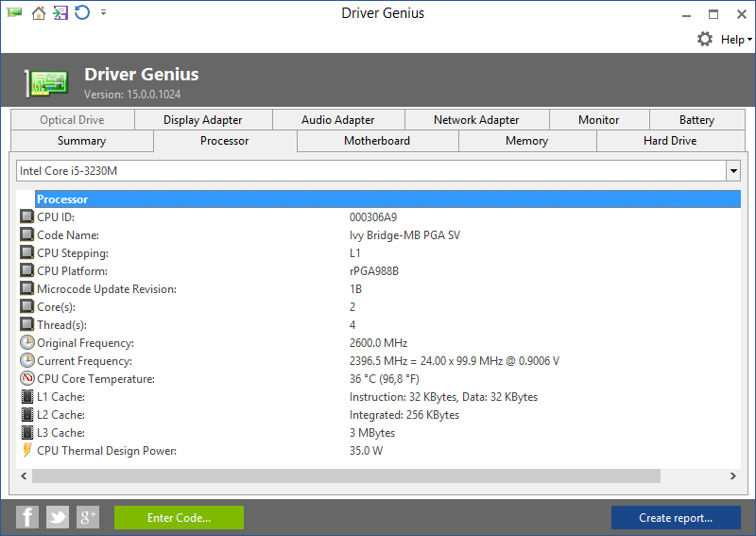Select the 36 °C temperature value

385,379
